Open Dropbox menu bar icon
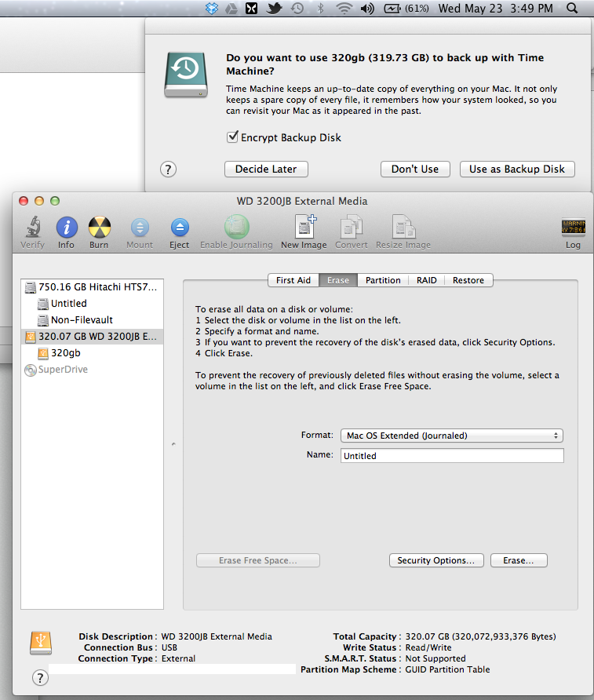594x700 pixels. (x=212, y=8)
